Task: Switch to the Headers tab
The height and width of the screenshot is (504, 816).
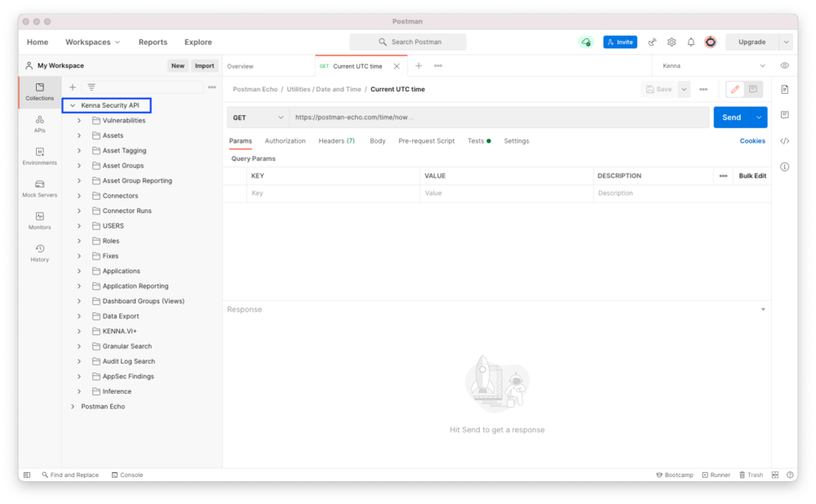Action: click(x=337, y=141)
